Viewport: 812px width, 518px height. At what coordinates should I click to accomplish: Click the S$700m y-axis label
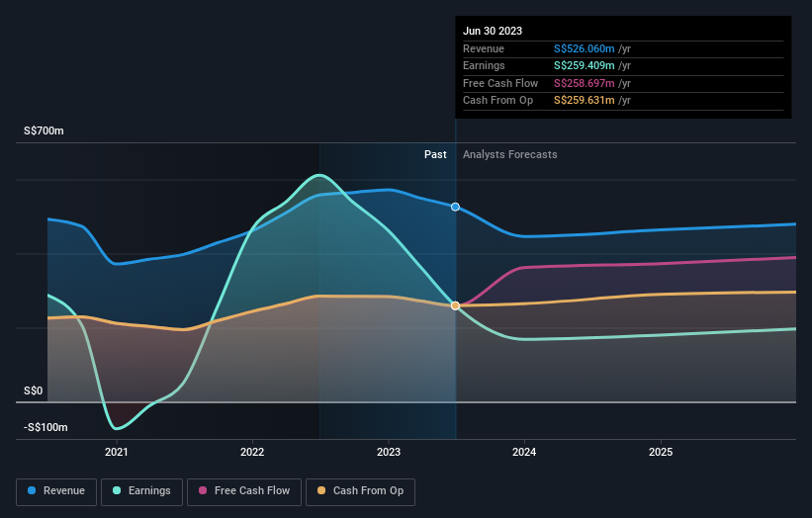pos(44,130)
